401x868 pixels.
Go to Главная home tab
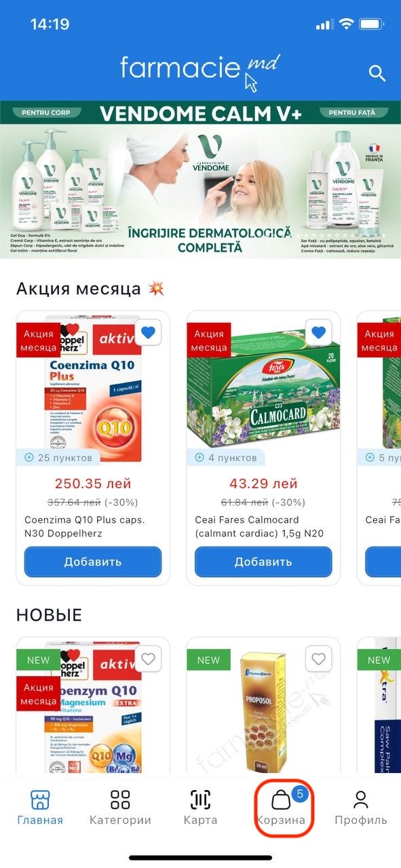tap(40, 807)
